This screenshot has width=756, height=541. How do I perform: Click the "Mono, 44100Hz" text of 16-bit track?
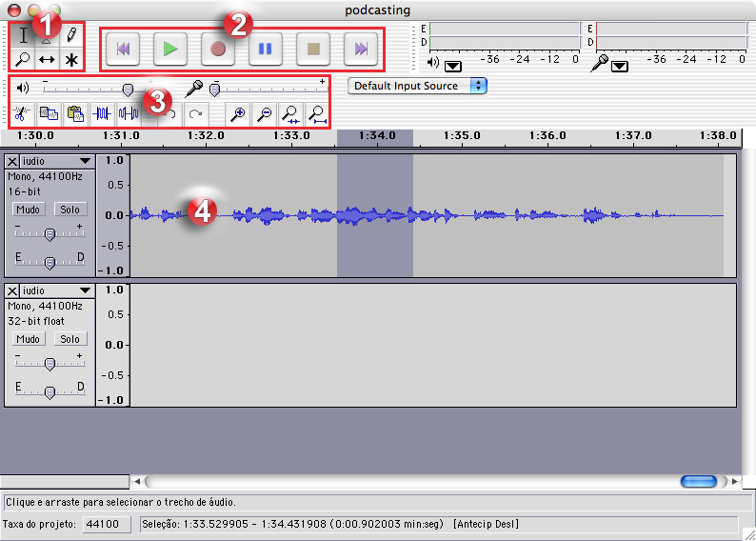pos(46,176)
